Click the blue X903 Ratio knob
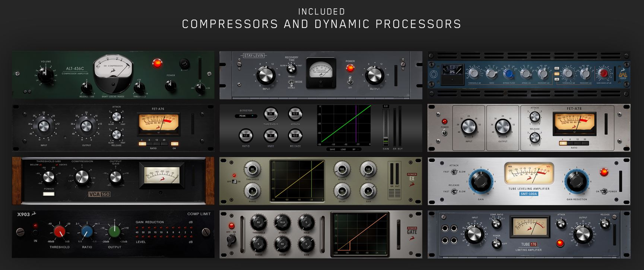This screenshot has height=270, width=644. point(87,232)
